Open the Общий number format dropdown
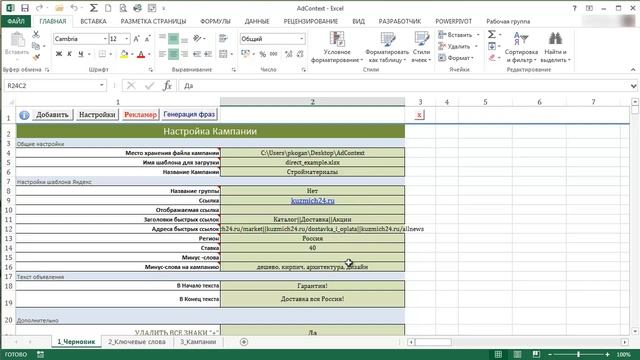This screenshot has height=360, width=640. 302,39
